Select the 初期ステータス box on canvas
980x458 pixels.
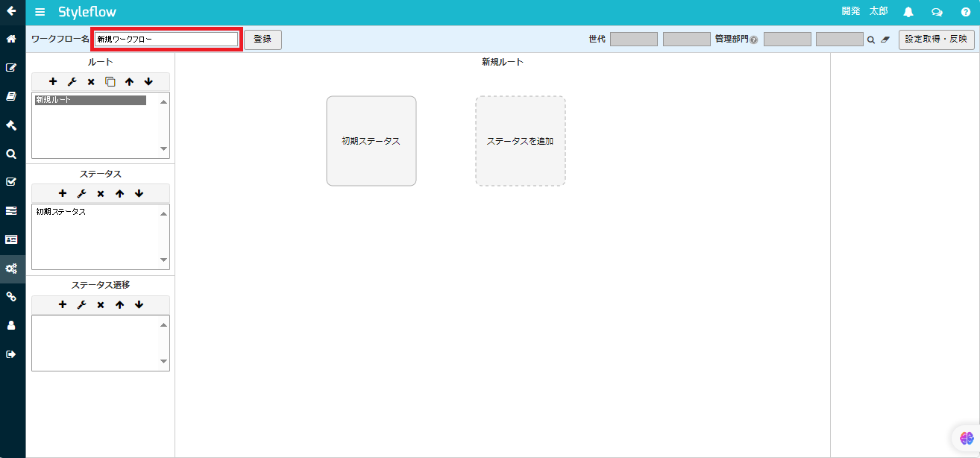point(371,141)
